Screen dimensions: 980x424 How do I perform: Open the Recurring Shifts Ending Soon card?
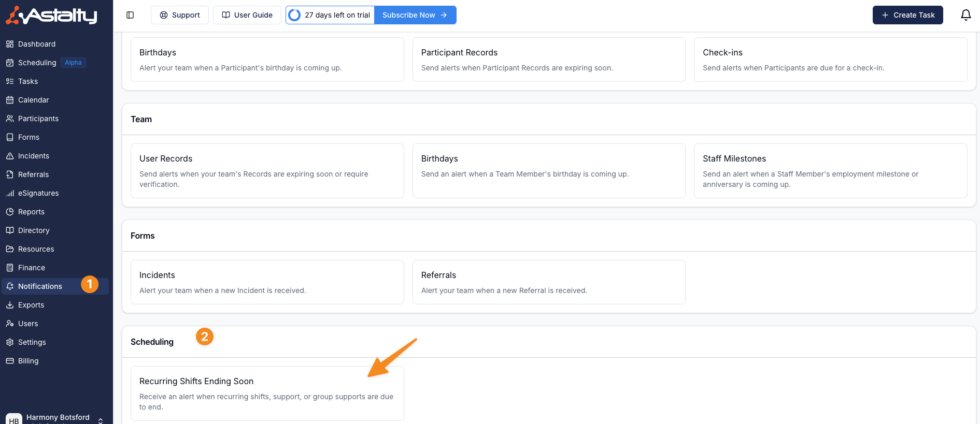[x=267, y=393]
